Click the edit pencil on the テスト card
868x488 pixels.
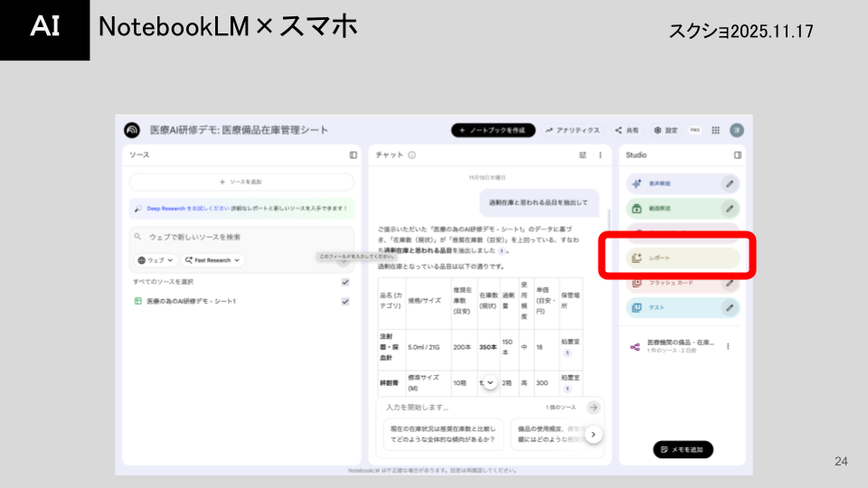[x=730, y=307]
